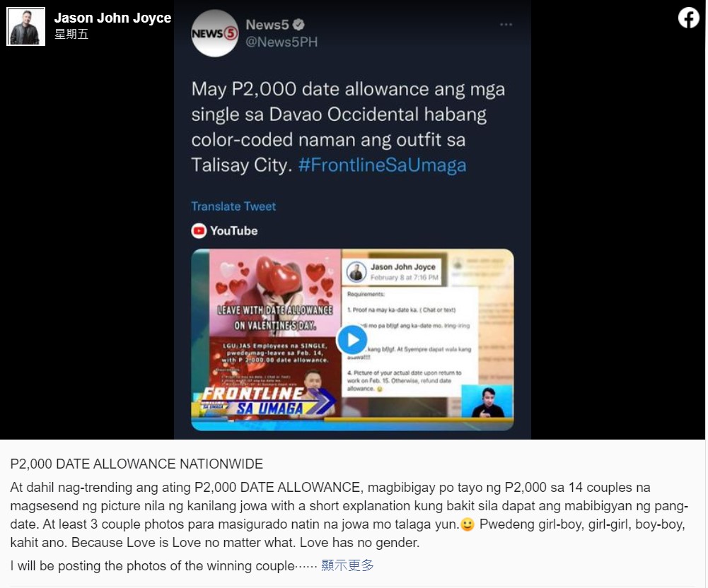
Task: Open the YouTube source label
Action: tap(234, 230)
